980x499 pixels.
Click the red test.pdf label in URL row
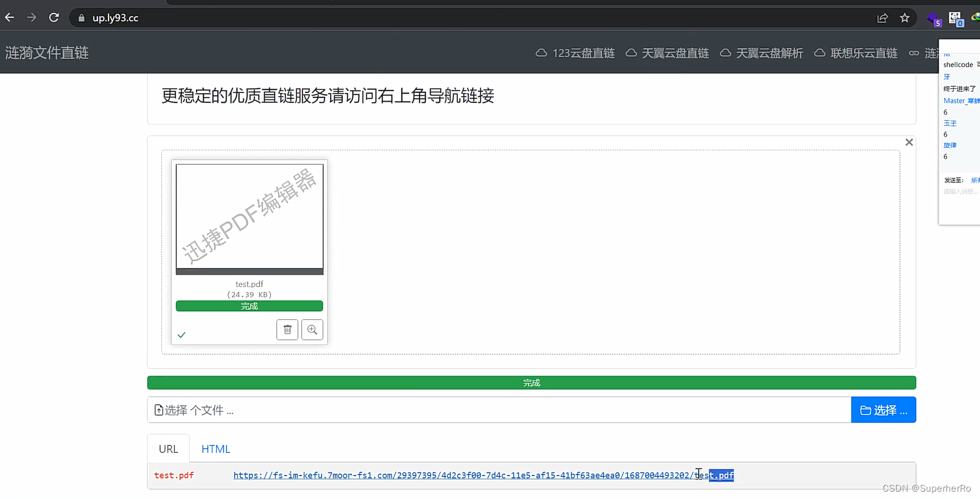(174, 475)
